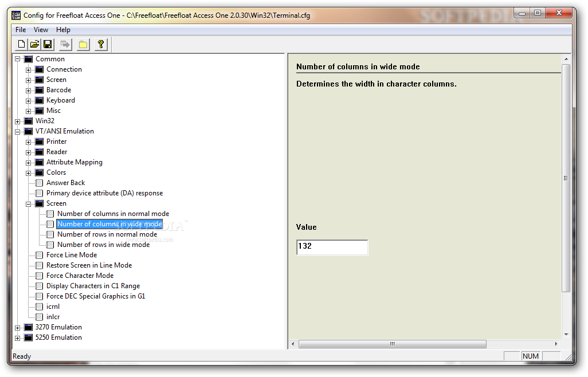The width and height of the screenshot is (588, 377).
Task: Click the Save floppy disk toolbar icon
Action: (x=48, y=45)
